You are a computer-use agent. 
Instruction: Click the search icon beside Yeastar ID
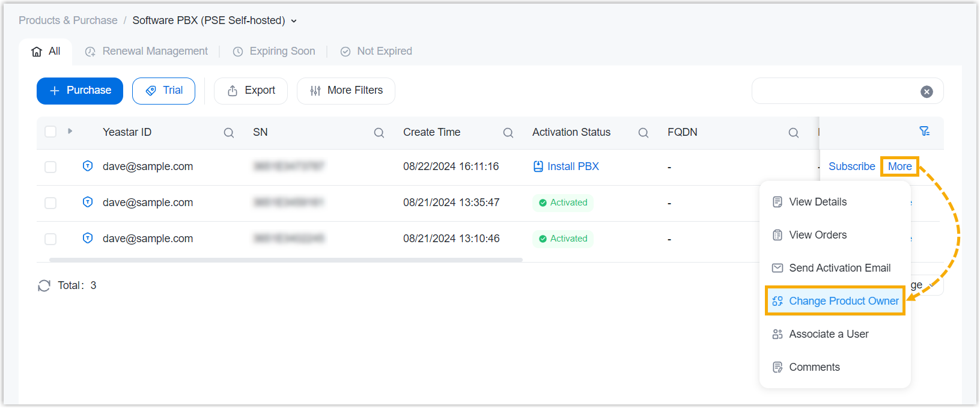pos(229,133)
